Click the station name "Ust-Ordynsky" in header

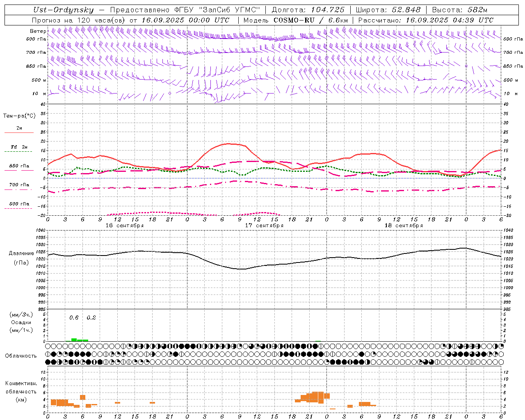pyautogui.click(x=64, y=10)
